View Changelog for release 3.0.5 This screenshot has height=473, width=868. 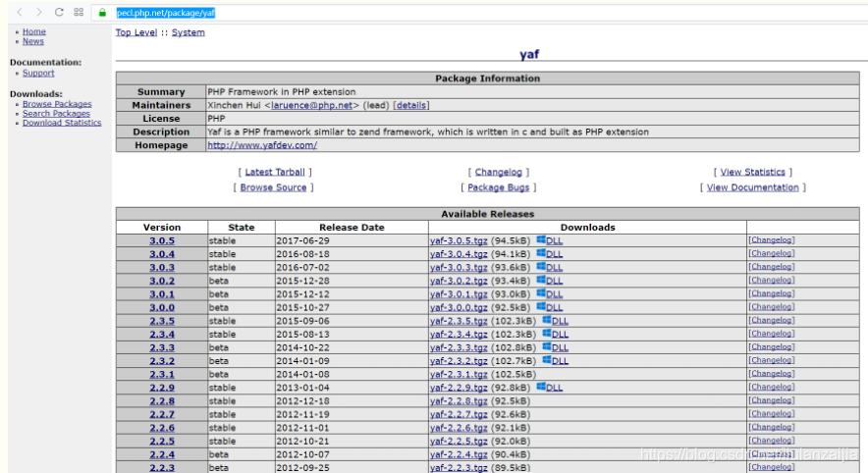pos(772,240)
